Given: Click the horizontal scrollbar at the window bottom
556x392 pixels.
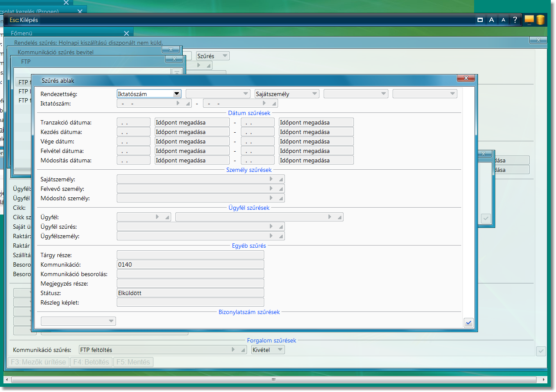Looking at the screenshot, I should (273, 380).
